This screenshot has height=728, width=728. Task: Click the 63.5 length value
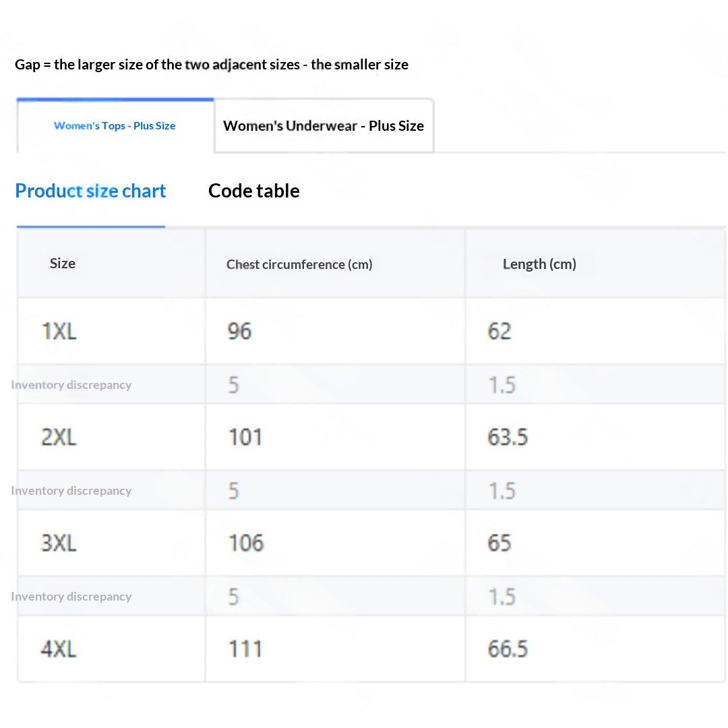tap(508, 437)
